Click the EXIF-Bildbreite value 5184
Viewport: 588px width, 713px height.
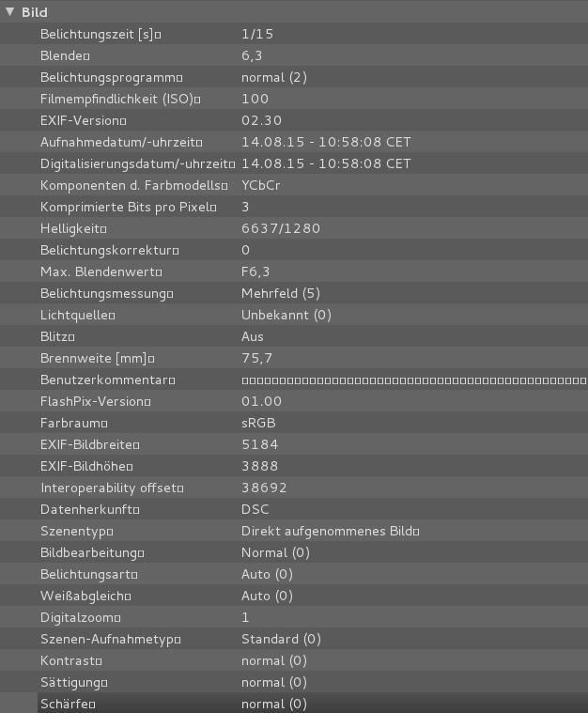click(x=260, y=444)
